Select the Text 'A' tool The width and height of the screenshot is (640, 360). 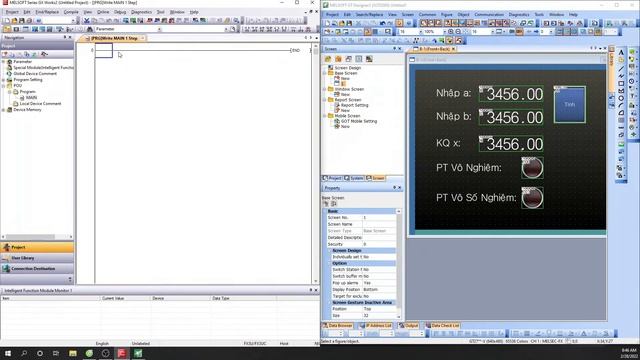621,52
